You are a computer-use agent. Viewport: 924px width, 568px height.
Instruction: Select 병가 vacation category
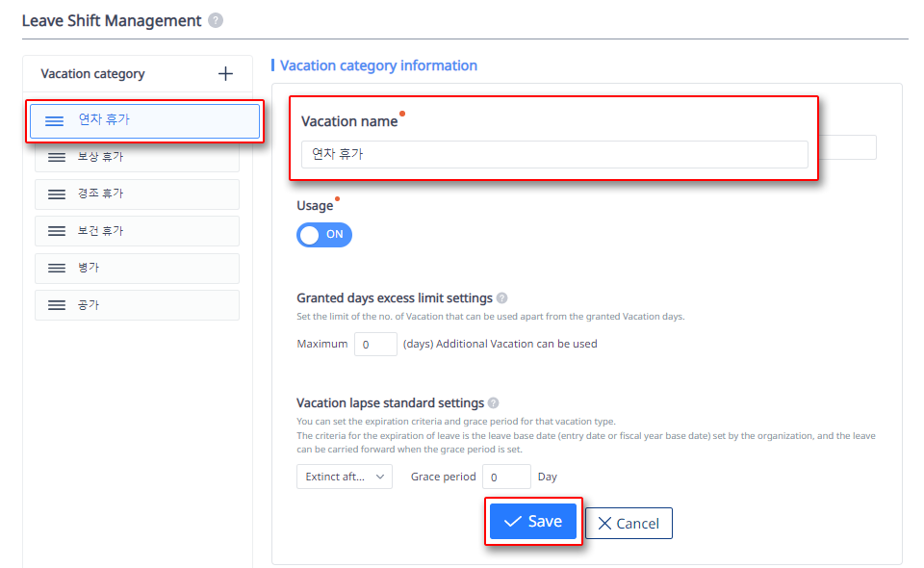pos(144,268)
